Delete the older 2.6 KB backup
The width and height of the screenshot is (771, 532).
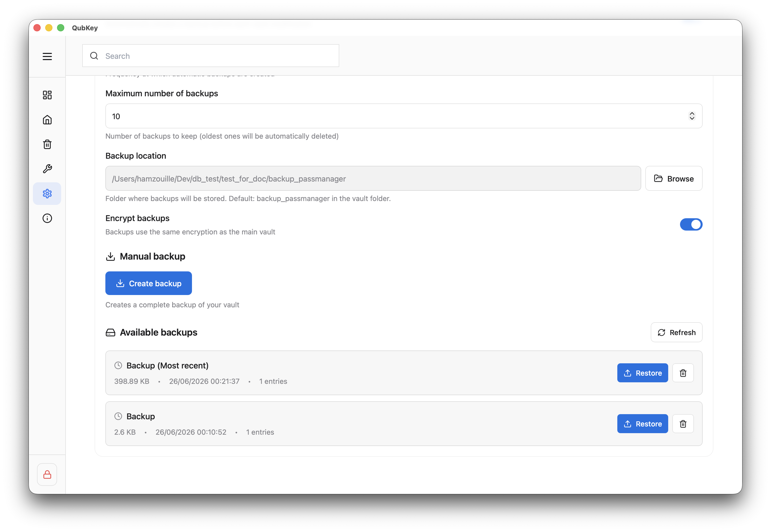[x=683, y=424]
